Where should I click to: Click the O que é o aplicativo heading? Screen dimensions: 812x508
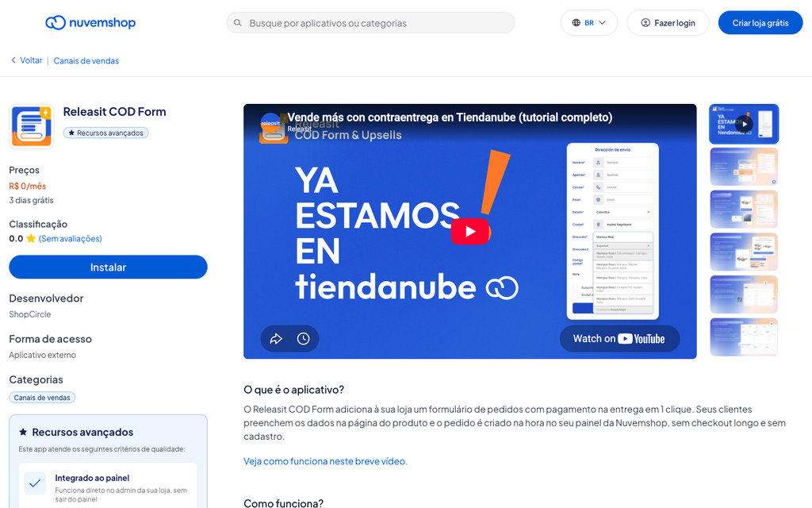pyautogui.click(x=293, y=389)
